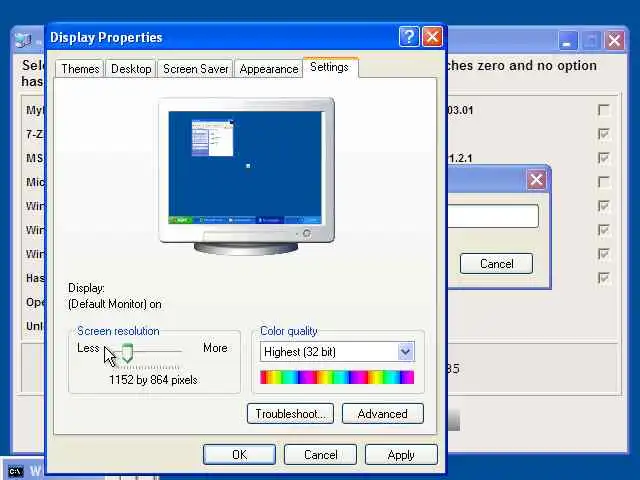640x480 pixels.
Task: Click Cancel in Display Properties
Action: pos(320,455)
